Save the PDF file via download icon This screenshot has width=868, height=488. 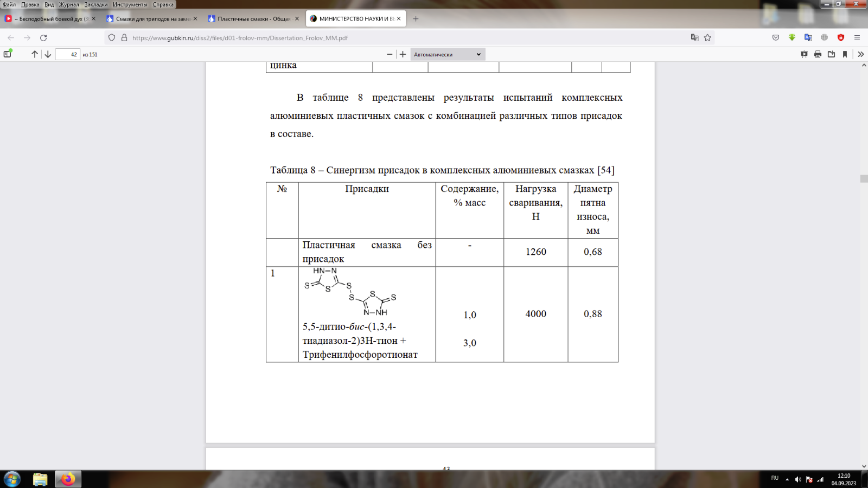coord(831,54)
